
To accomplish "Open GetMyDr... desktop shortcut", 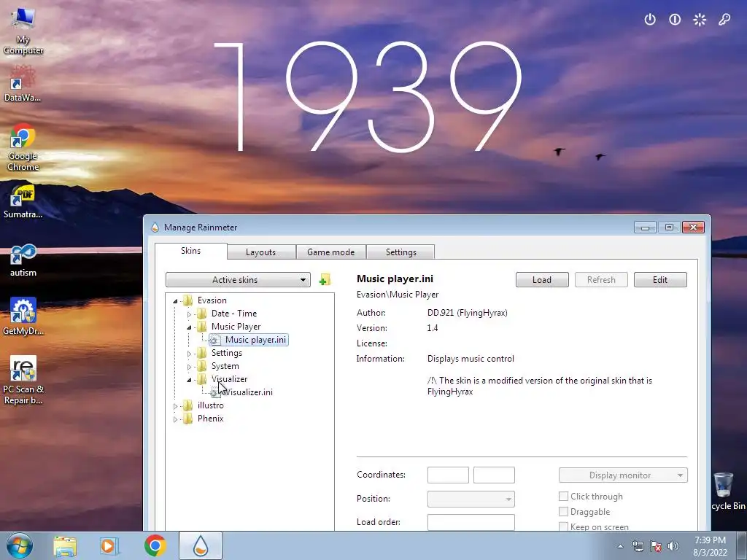I will coord(23,316).
